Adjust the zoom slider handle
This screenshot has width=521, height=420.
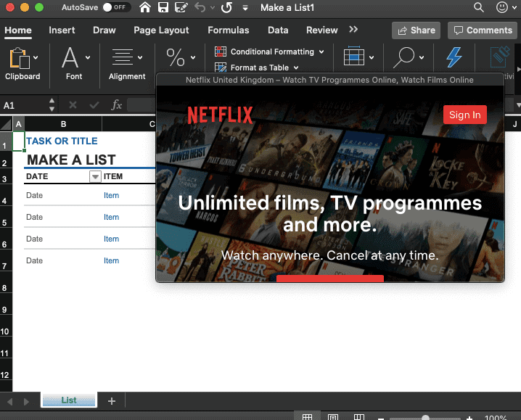point(425,418)
